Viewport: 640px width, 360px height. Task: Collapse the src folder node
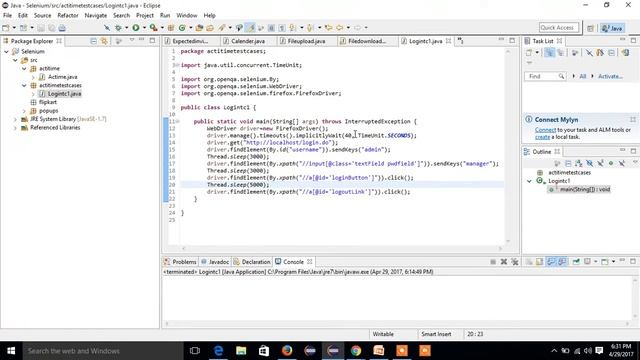coord(15,60)
